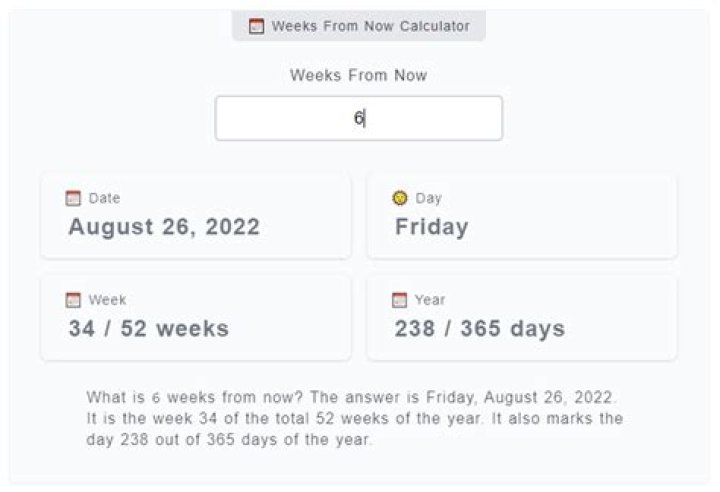Select the August 26, 2022 result text

pyautogui.click(x=164, y=227)
